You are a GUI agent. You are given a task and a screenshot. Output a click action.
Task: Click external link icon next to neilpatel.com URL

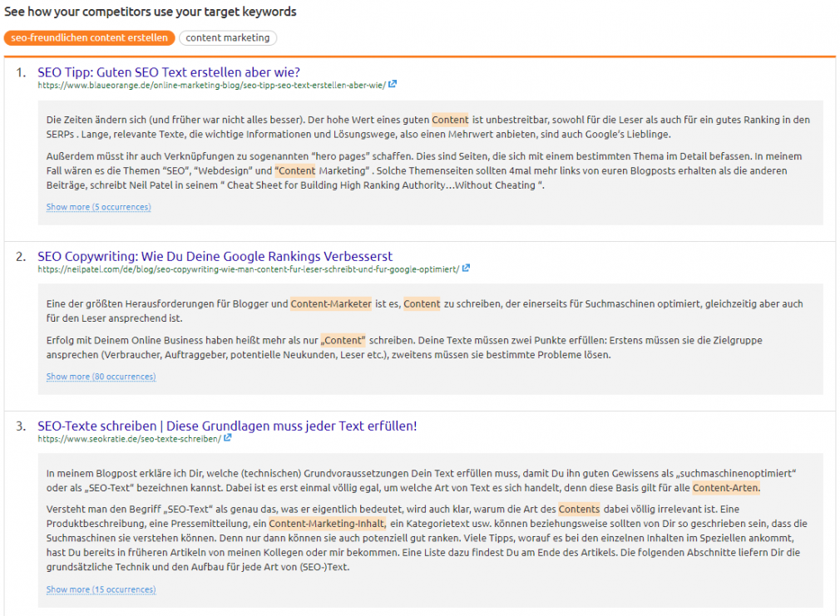tap(466, 269)
